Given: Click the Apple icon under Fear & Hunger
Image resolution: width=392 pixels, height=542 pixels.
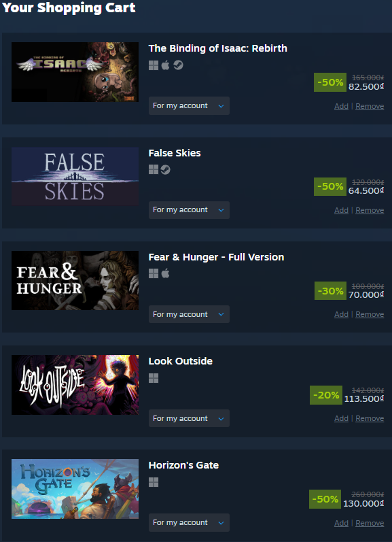Looking at the screenshot, I should click(x=166, y=273).
